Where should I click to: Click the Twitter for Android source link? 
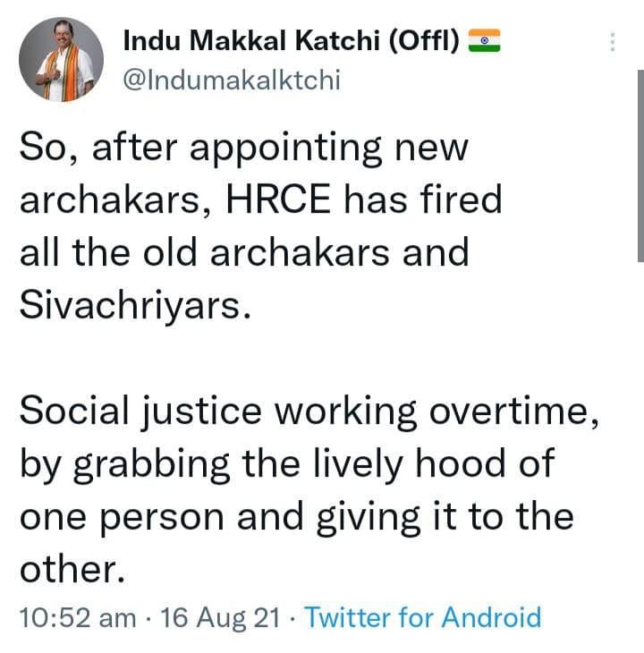[x=423, y=617]
